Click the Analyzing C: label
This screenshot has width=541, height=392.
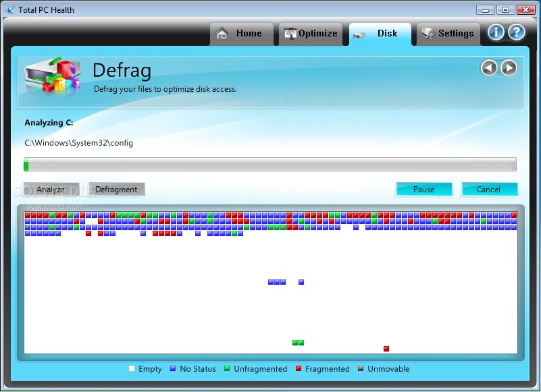click(x=49, y=123)
